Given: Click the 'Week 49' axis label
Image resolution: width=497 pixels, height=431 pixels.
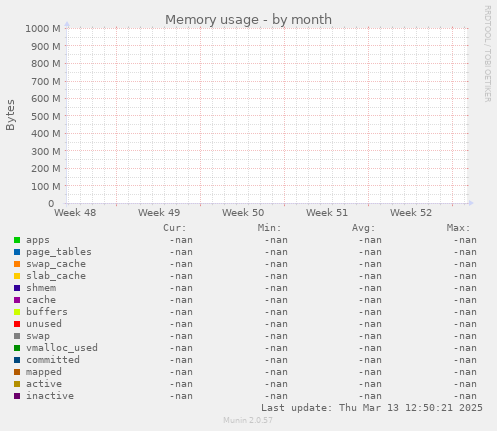Looking at the screenshot, I should pyautogui.click(x=159, y=213).
